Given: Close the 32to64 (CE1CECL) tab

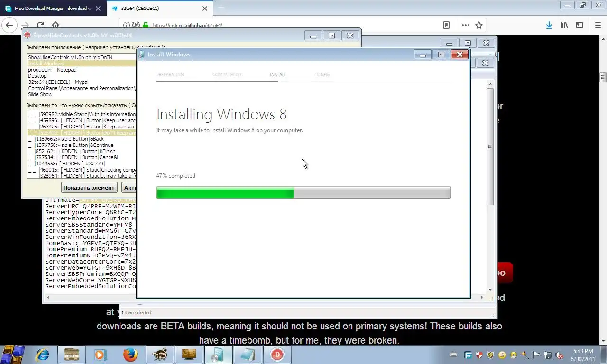Looking at the screenshot, I should coord(205,8).
